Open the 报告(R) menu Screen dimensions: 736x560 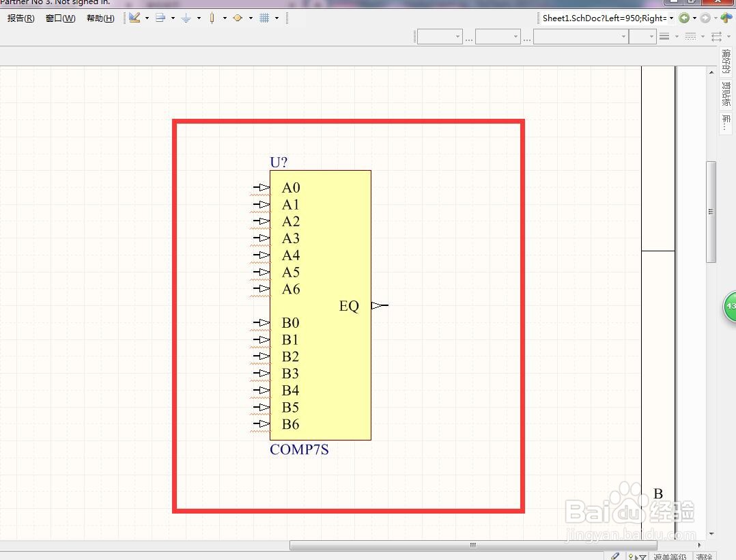pyautogui.click(x=20, y=18)
